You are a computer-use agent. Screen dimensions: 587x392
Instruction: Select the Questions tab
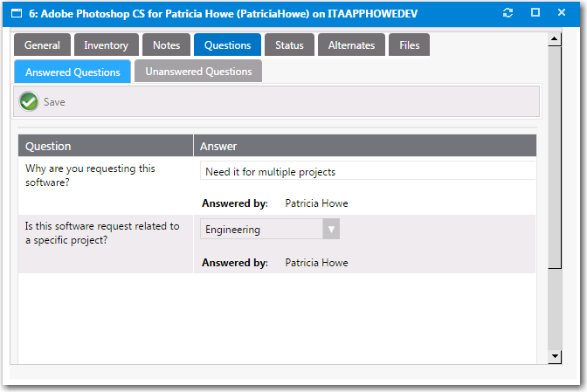point(227,45)
